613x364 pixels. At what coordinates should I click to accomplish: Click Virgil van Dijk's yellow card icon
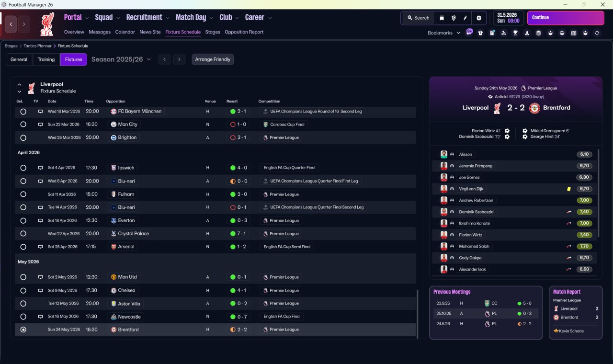point(568,189)
